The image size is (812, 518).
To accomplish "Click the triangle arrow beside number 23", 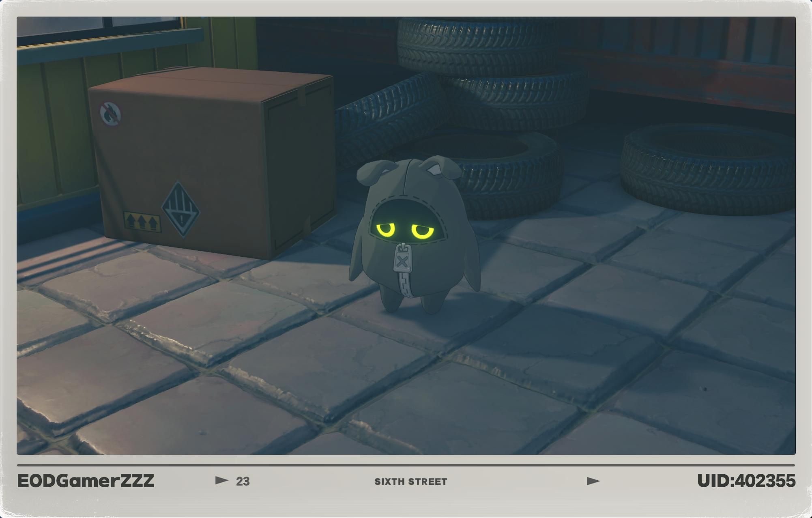I will [221, 481].
